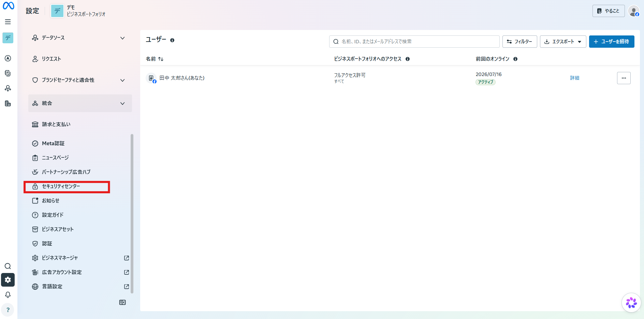Image resolution: width=644 pixels, height=319 pixels.
Task: Click 田中 太郎 user avatar icon
Action: tap(151, 78)
